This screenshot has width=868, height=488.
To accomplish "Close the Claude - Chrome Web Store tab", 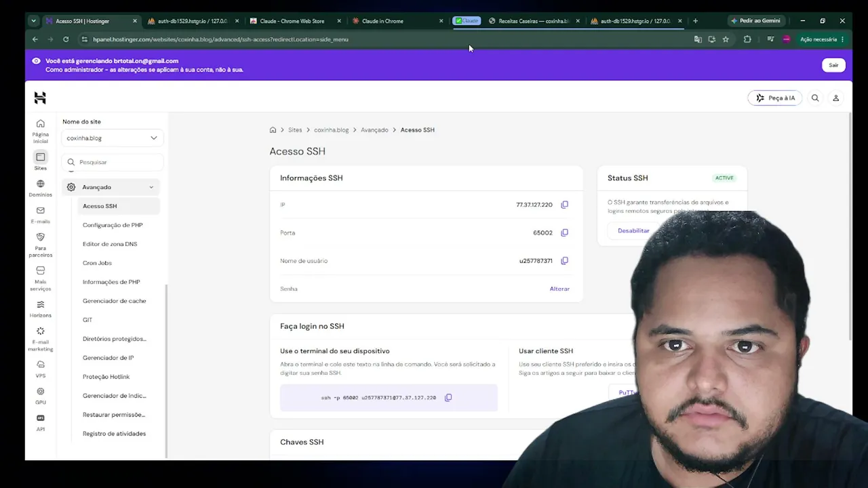I will [x=339, y=21].
